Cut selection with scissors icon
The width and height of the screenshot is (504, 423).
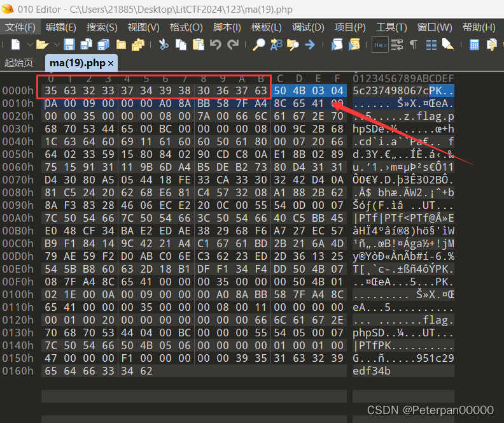tap(164, 45)
